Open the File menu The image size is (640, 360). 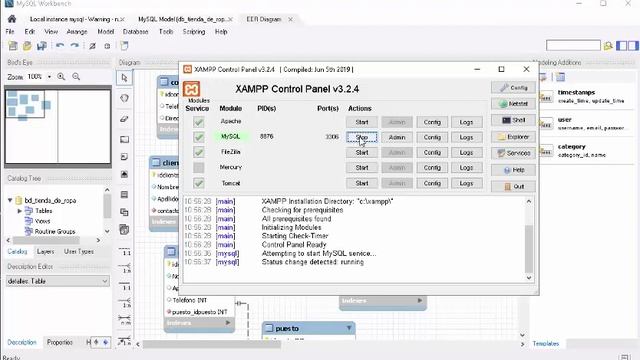[x=10, y=31]
